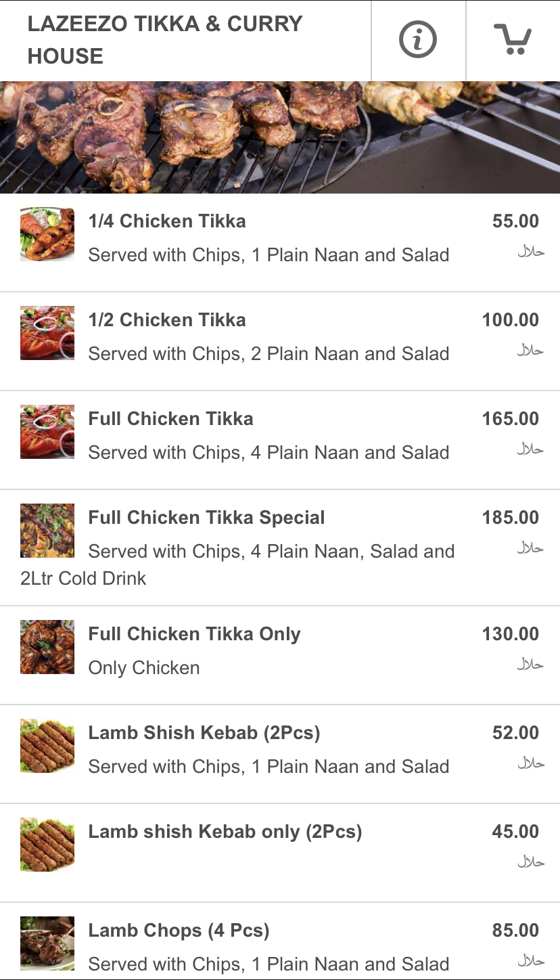Image resolution: width=560 pixels, height=980 pixels.
Task: Tap the 100.00 price of 1/2 Chicken Tikka
Action: click(510, 320)
